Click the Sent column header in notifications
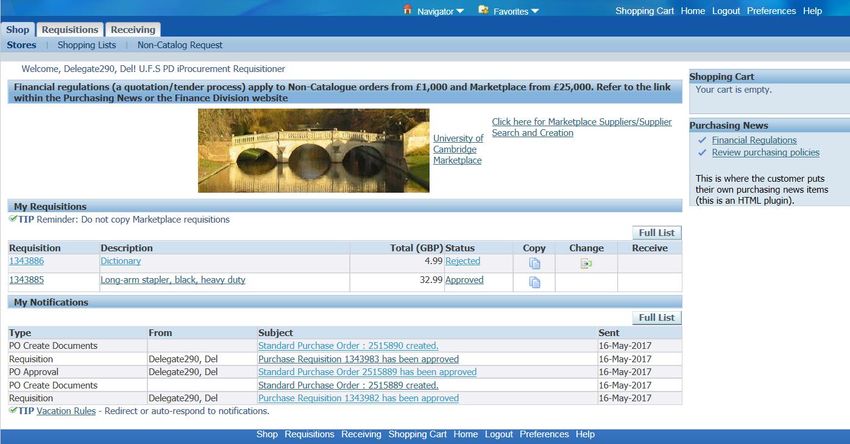Viewport: 850px width, 444px height. (609, 333)
